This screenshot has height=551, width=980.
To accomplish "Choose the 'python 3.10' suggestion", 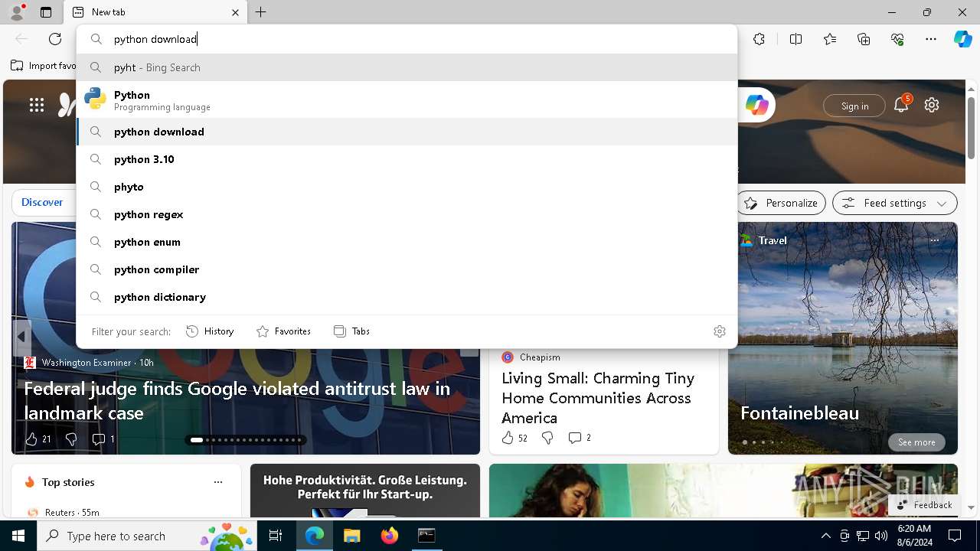I will [x=407, y=159].
